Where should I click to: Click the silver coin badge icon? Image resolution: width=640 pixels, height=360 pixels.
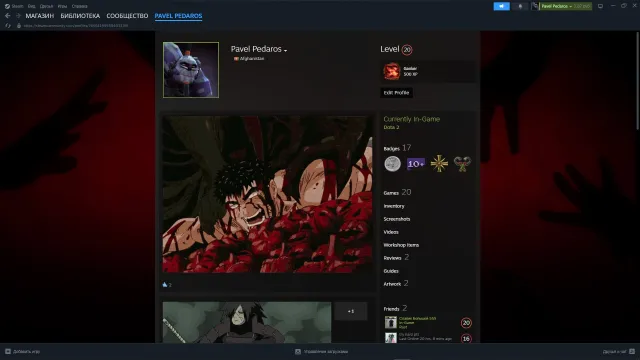(393, 164)
